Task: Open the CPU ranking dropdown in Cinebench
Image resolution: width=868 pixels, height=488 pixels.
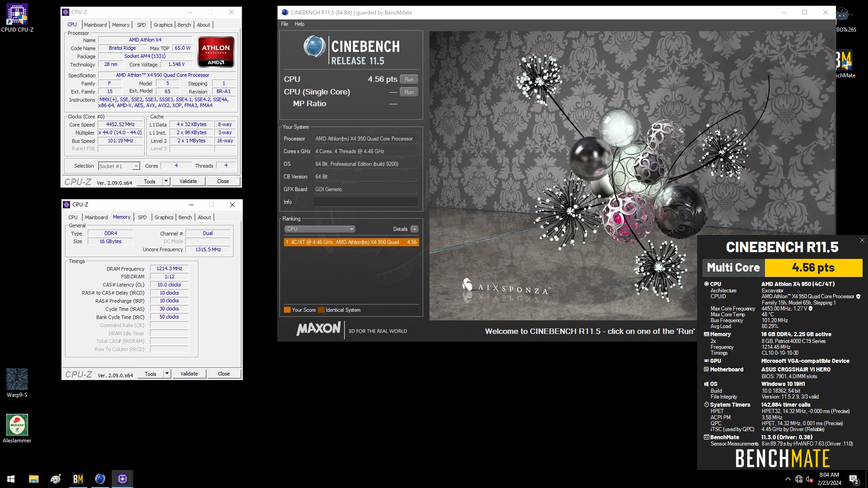Action: (320, 229)
